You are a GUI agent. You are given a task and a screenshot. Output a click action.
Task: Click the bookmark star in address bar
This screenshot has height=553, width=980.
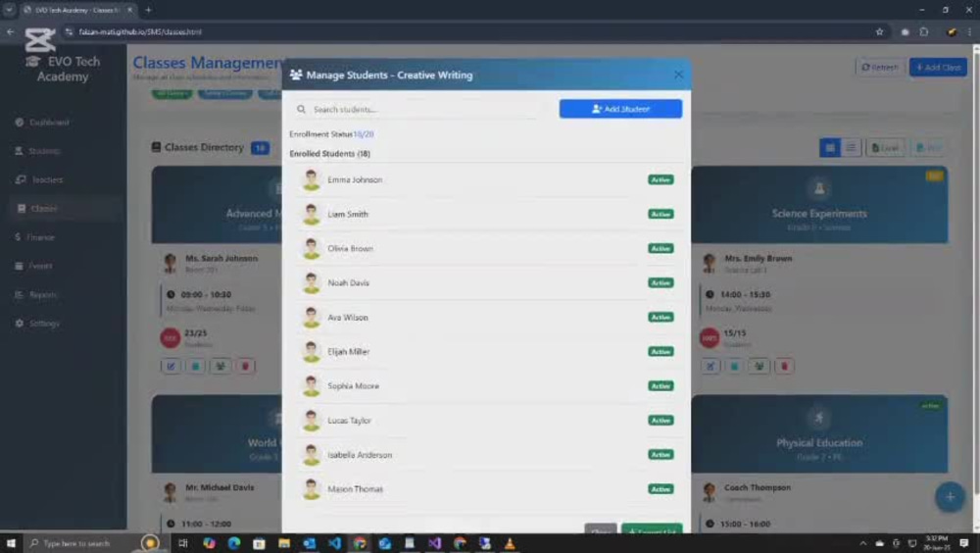click(879, 32)
